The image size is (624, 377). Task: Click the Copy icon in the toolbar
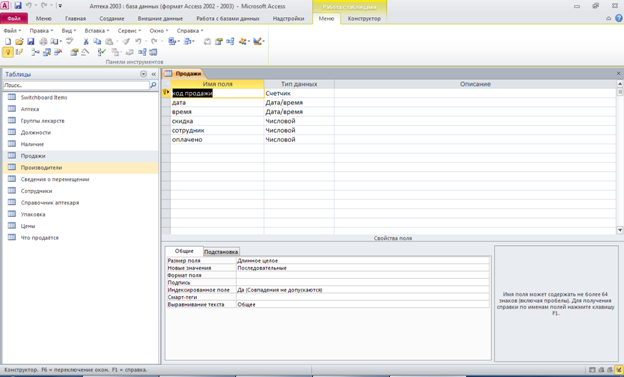pyautogui.click(x=97, y=41)
